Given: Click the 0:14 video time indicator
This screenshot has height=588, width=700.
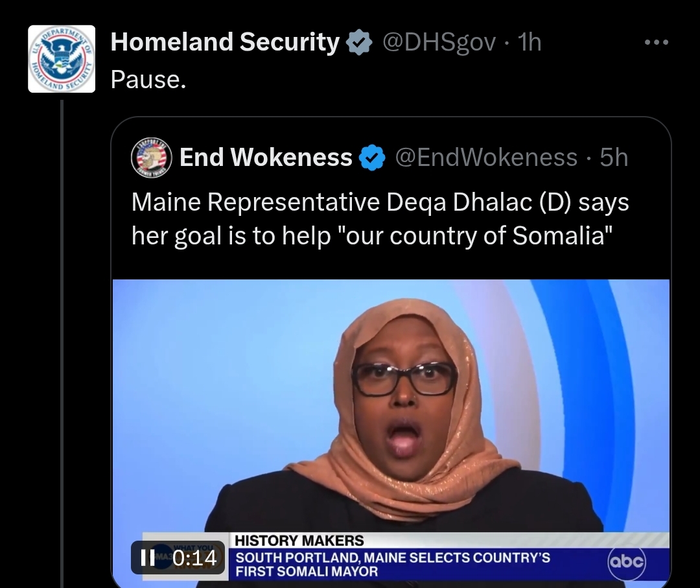Looking at the screenshot, I should [x=194, y=557].
